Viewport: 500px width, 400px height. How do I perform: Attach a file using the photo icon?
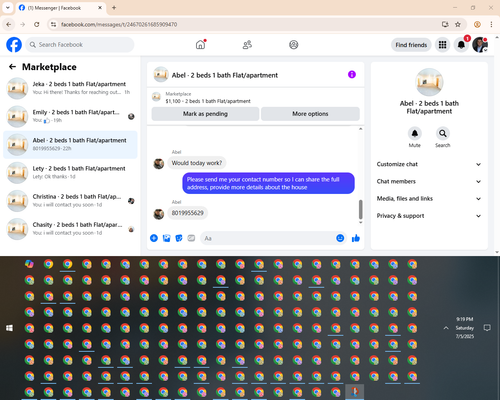tap(166, 238)
